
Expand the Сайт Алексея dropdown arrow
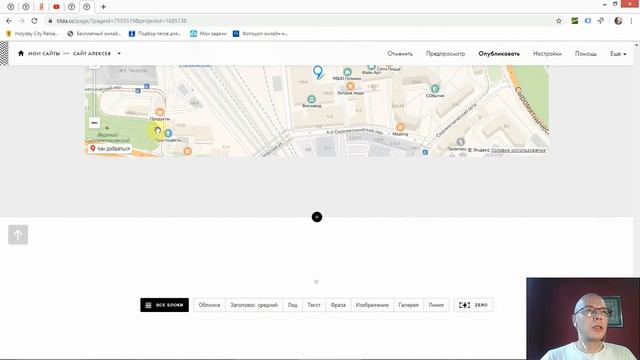click(x=119, y=53)
